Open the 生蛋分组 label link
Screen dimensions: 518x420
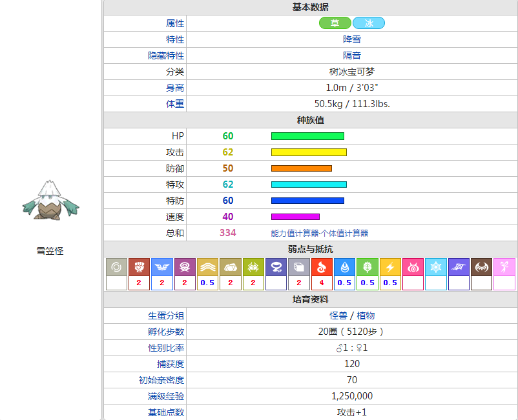[x=166, y=315]
